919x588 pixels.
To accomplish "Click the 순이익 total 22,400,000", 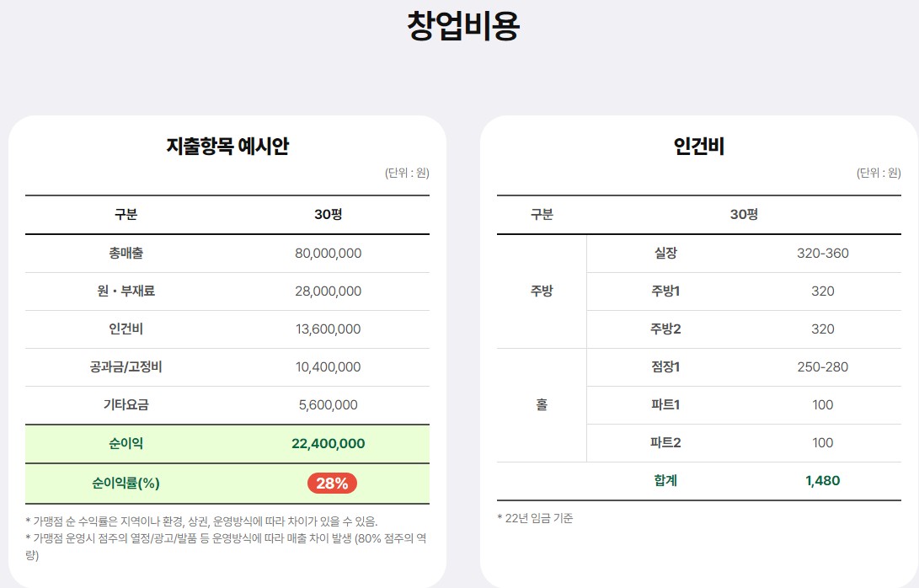I will click(328, 443).
